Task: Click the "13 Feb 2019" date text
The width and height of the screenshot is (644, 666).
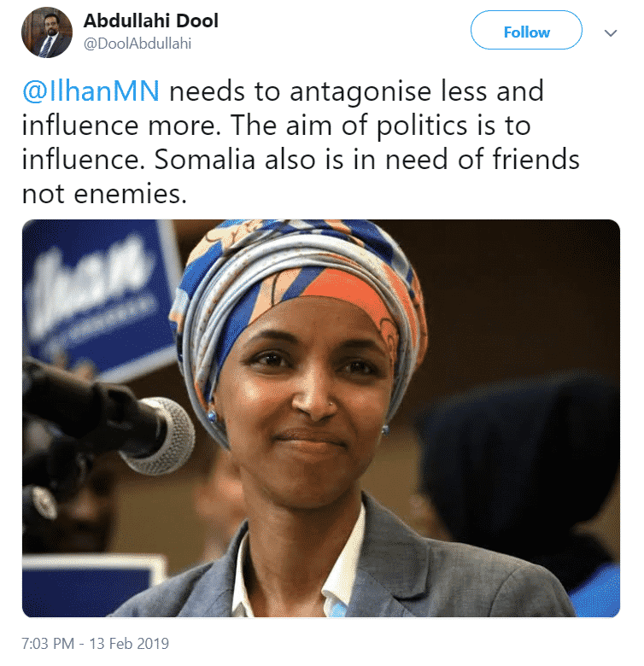Action: pos(129,644)
